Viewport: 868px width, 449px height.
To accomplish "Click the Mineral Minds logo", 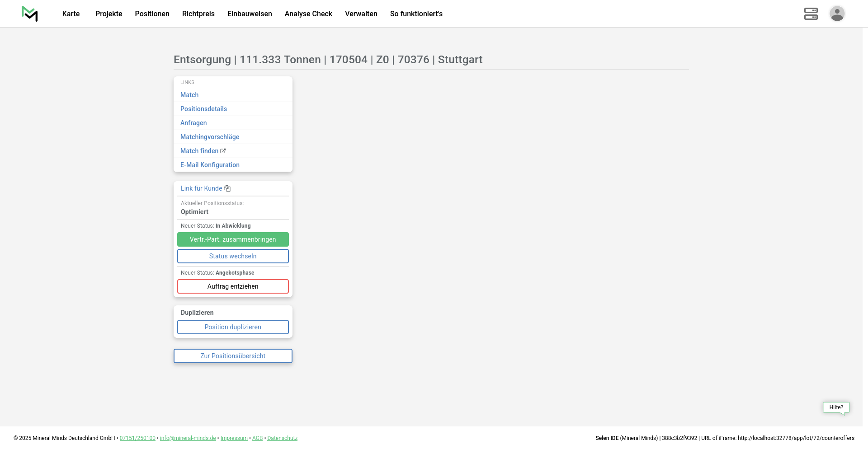I will (30, 14).
